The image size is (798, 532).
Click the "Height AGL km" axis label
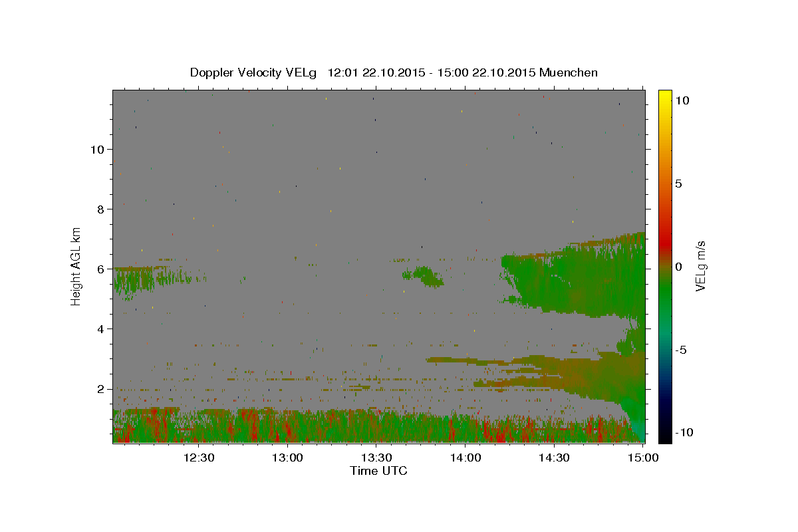pyautogui.click(x=76, y=266)
